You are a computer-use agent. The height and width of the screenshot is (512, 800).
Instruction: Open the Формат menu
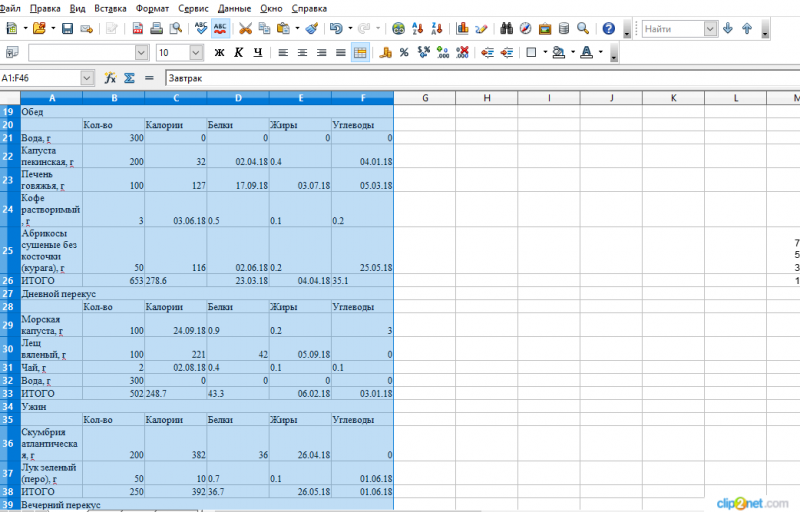click(x=152, y=7)
